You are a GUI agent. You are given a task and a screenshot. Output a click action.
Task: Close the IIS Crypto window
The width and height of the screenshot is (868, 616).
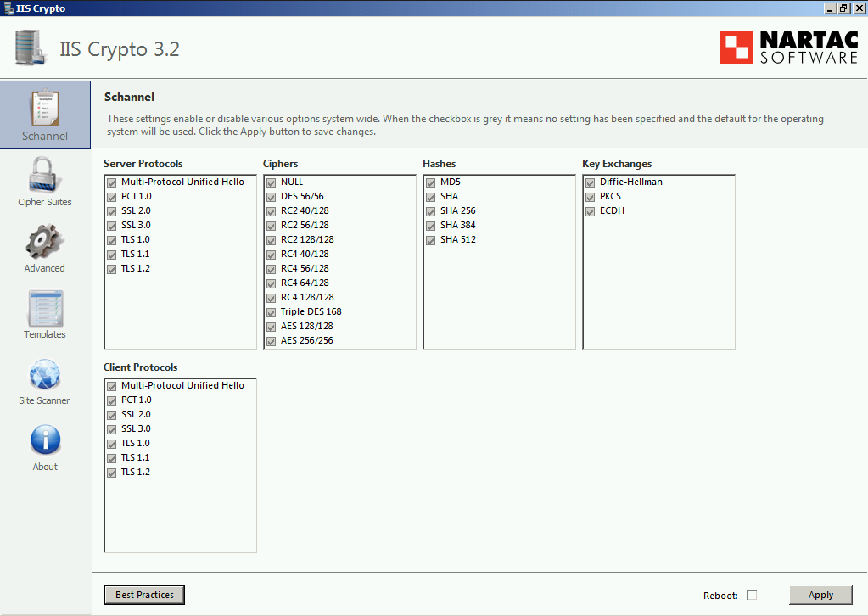(859, 8)
